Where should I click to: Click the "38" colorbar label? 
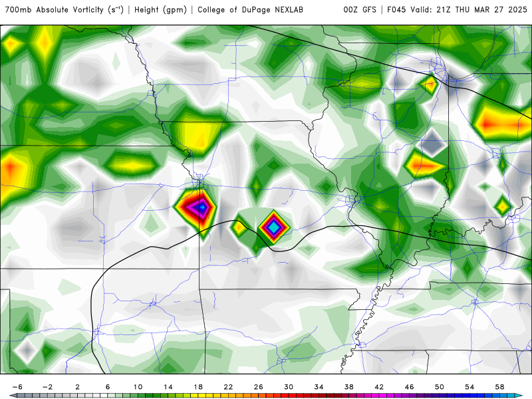[x=348, y=387]
